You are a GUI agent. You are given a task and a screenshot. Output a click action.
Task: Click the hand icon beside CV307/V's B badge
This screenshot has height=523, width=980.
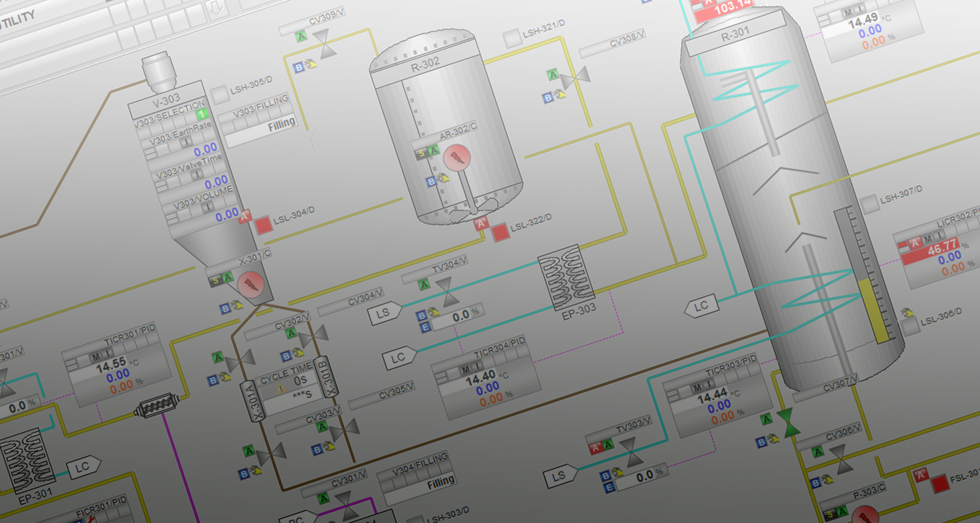pyautogui.click(x=772, y=439)
